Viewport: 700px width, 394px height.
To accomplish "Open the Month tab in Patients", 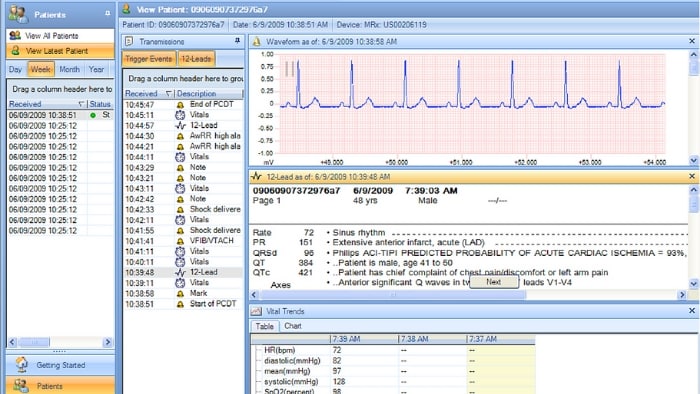I will coord(69,70).
